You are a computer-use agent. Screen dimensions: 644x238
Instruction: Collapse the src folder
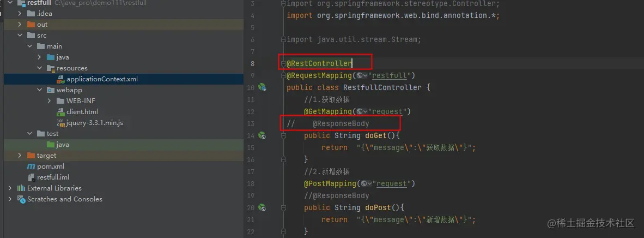[x=20, y=35]
